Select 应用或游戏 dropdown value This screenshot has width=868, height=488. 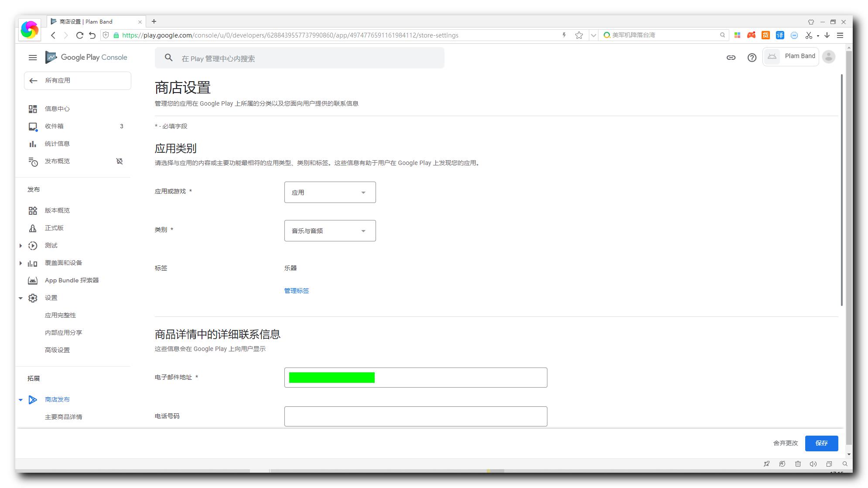pos(330,192)
